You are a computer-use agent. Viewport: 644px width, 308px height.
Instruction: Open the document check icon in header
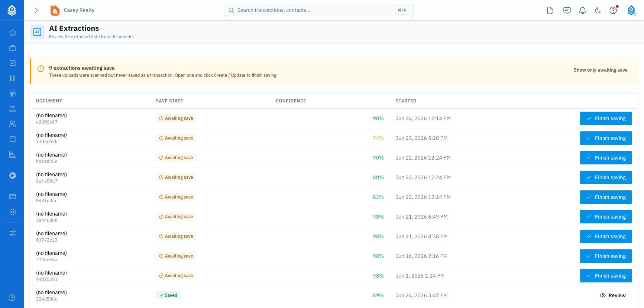[x=550, y=10]
